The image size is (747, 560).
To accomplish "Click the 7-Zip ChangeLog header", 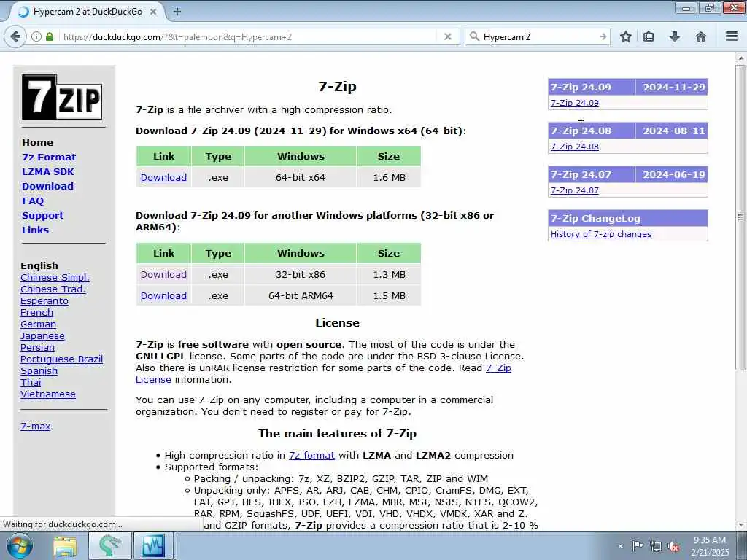I will [x=628, y=219].
